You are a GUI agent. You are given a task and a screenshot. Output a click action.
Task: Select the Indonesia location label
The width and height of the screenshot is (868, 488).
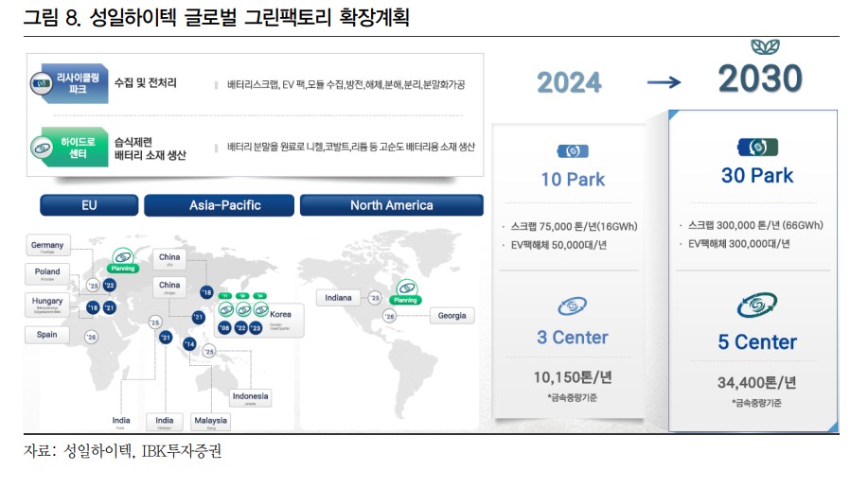[x=250, y=398]
